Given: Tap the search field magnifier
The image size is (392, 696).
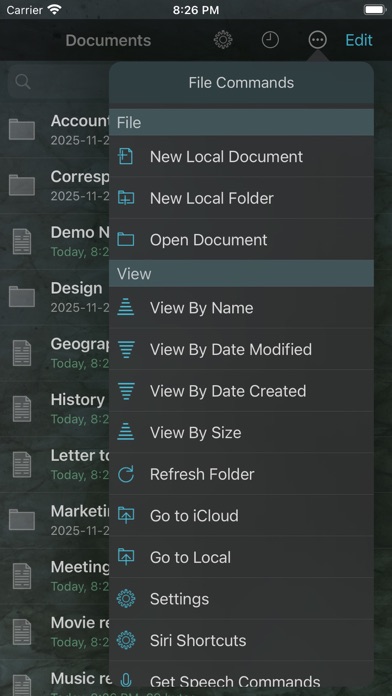Looking at the screenshot, I should point(23,82).
